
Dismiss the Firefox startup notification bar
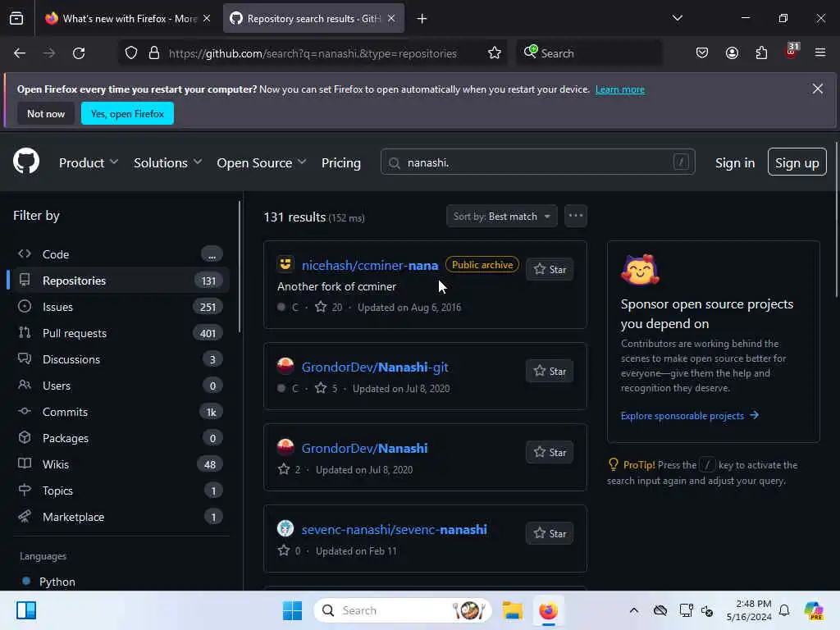(818, 89)
